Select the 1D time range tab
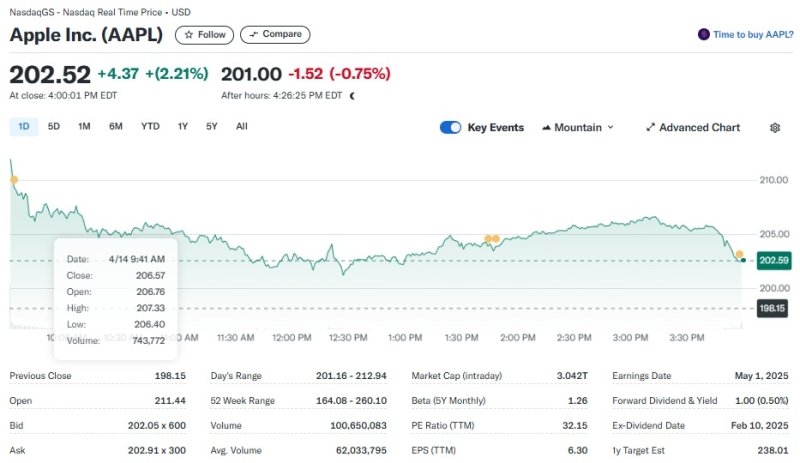 pos(24,126)
